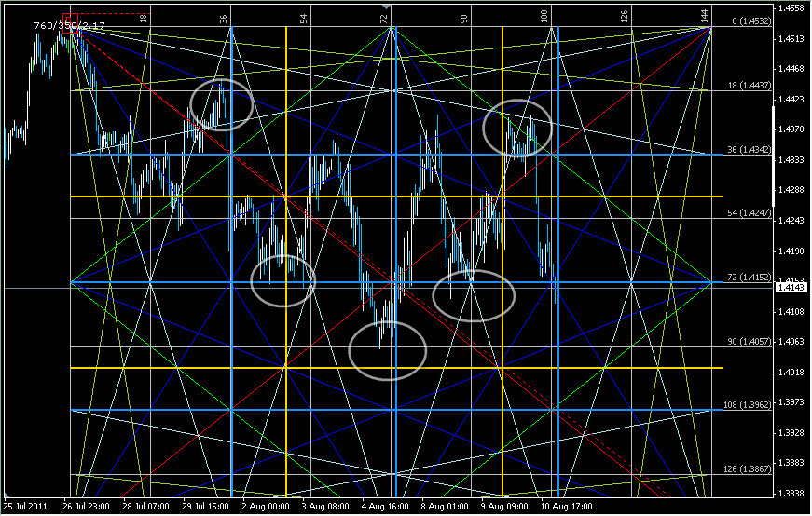812x516 pixels.
Task: Click the 4 Aug 16:00 time axis label
Action: tap(385, 506)
